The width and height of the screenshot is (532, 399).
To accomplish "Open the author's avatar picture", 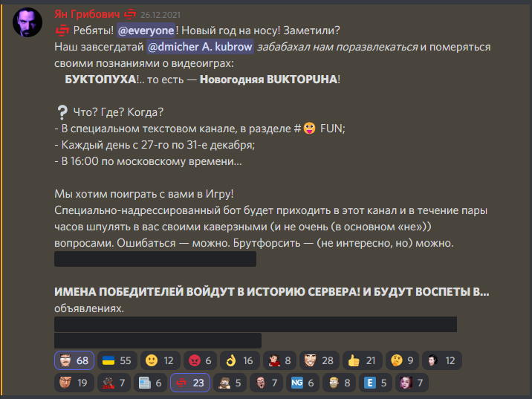I will [x=27, y=24].
